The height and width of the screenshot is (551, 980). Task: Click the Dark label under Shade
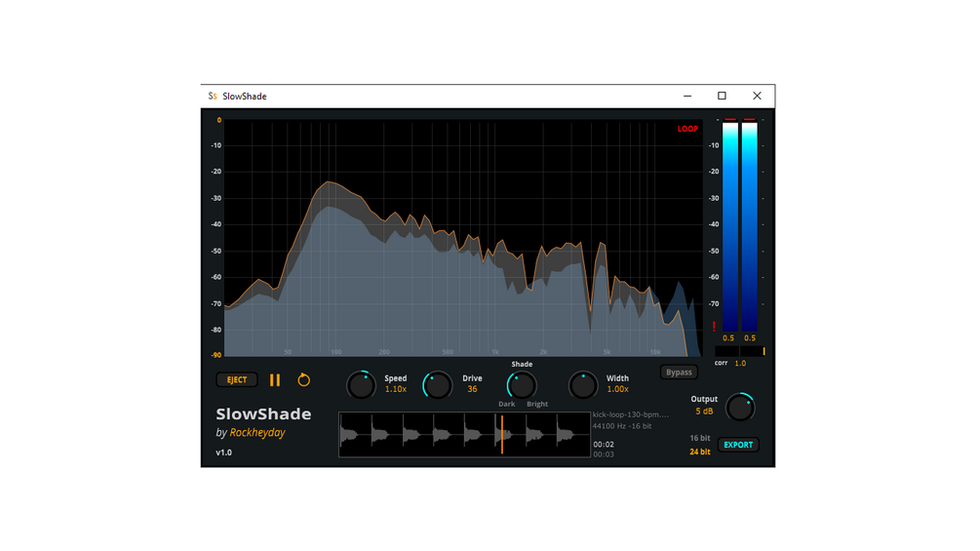point(507,404)
